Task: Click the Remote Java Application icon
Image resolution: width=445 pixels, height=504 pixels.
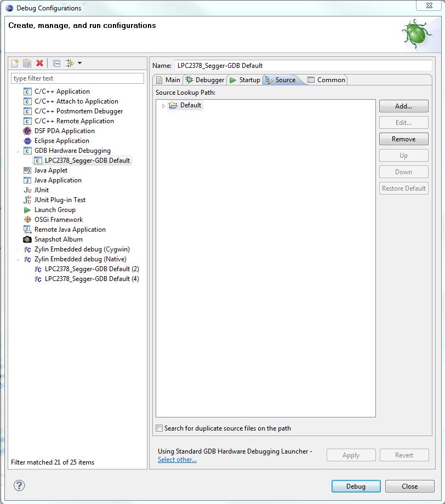Action: click(27, 230)
